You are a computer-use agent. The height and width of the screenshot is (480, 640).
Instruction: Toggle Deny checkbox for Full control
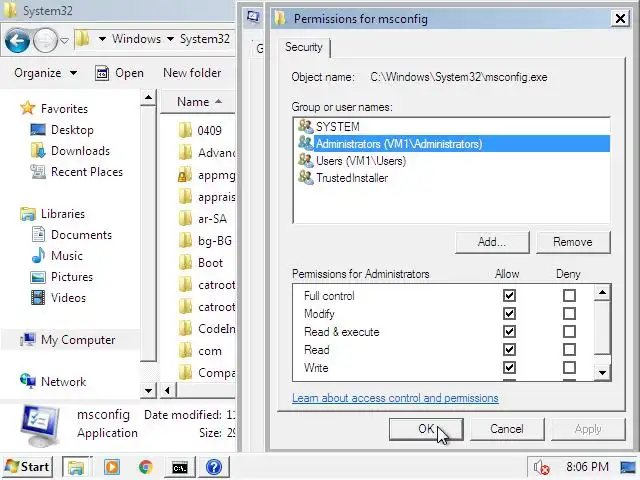569,296
